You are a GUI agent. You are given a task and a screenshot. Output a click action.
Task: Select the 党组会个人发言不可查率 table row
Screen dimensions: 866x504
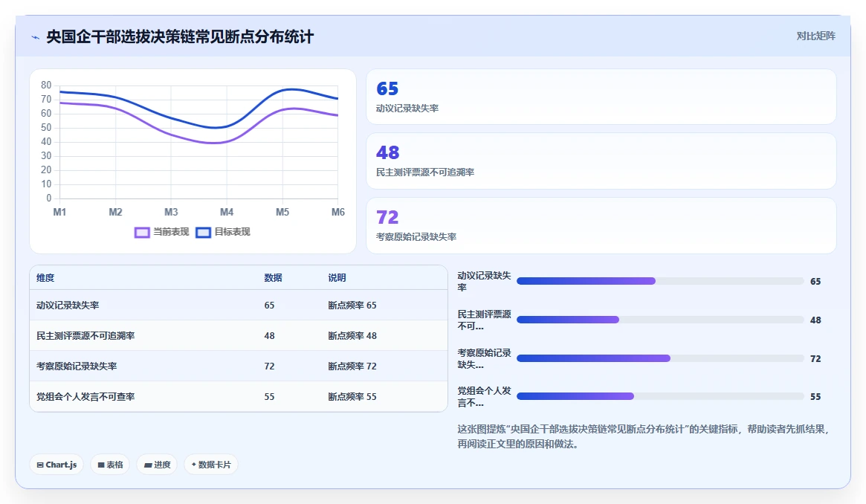[x=239, y=396]
